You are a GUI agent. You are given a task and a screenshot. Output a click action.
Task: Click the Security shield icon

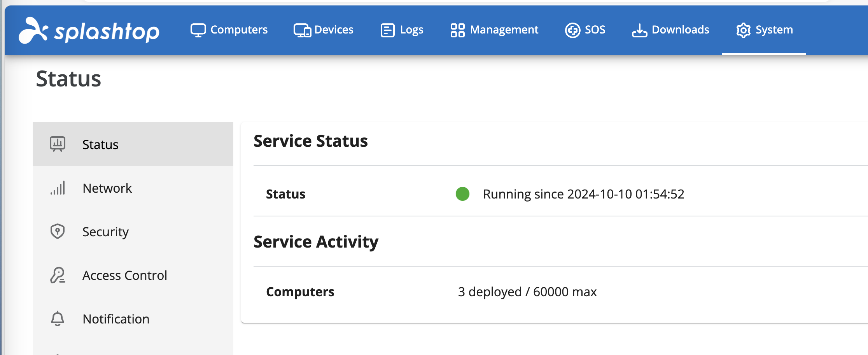pos(58,231)
